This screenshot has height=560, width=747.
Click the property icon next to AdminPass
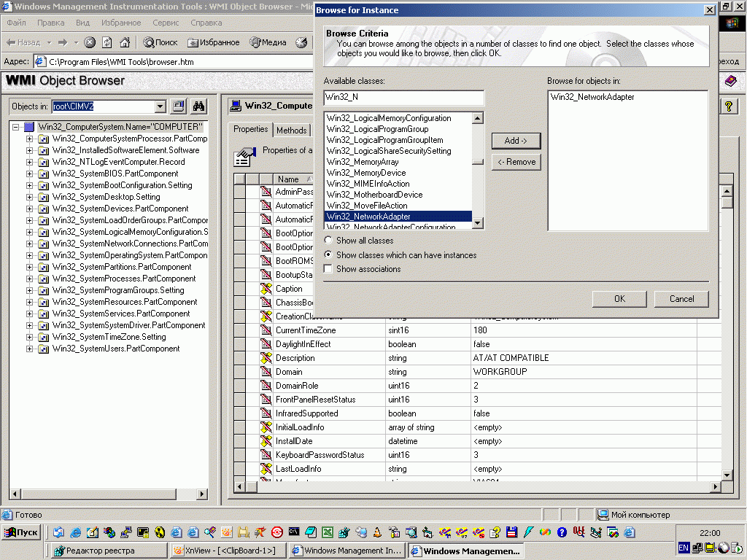pos(266,192)
